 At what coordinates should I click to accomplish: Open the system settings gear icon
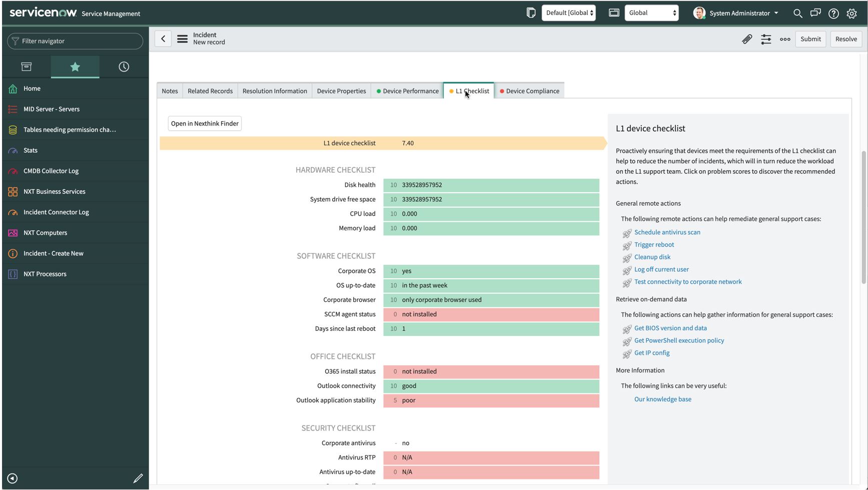(x=851, y=14)
